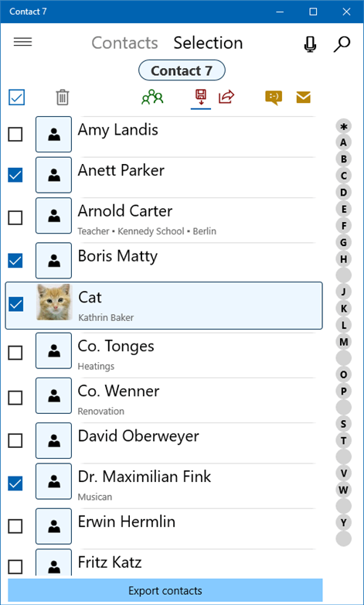Tick the David Oberweyer checkbox
This screenshot has height=605, width=364.
tap(15, 440)
